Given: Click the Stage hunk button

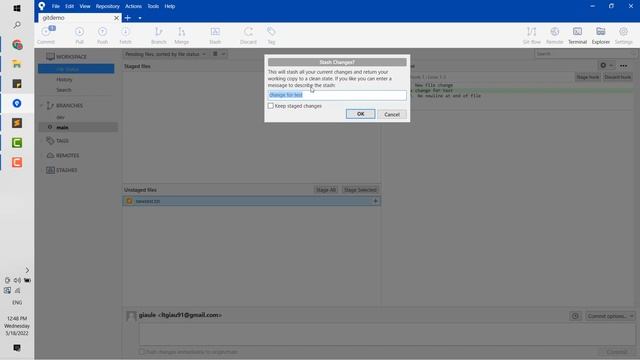Looking at the screenshot, I should (x=587, y=77).
